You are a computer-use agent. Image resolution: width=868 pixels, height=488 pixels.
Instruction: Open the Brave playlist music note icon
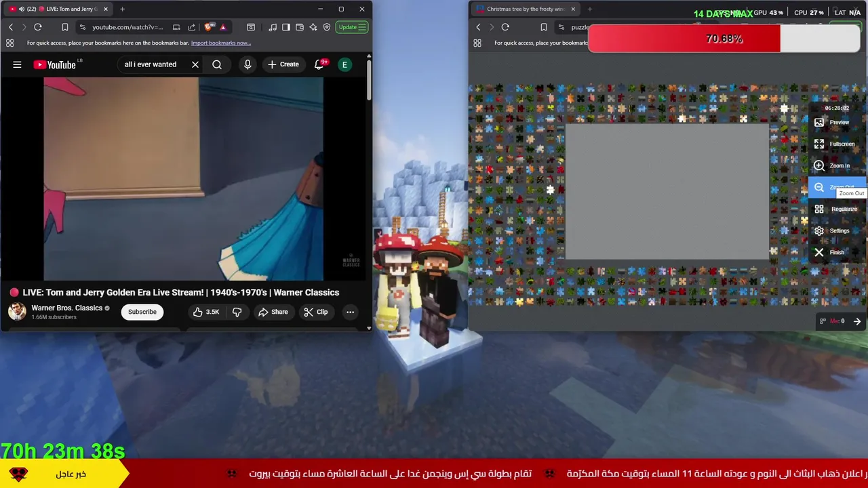[x=273, y=27]
